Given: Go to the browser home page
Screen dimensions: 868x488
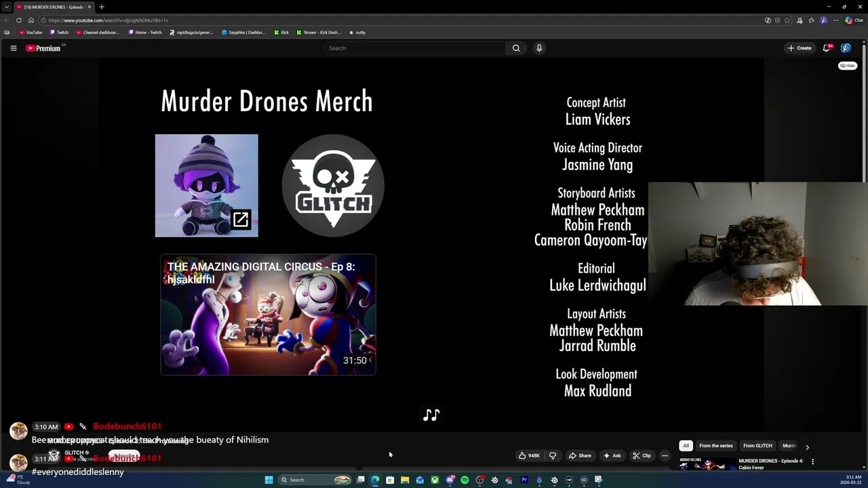Looking at the screenshot, I should click(31, 20).
